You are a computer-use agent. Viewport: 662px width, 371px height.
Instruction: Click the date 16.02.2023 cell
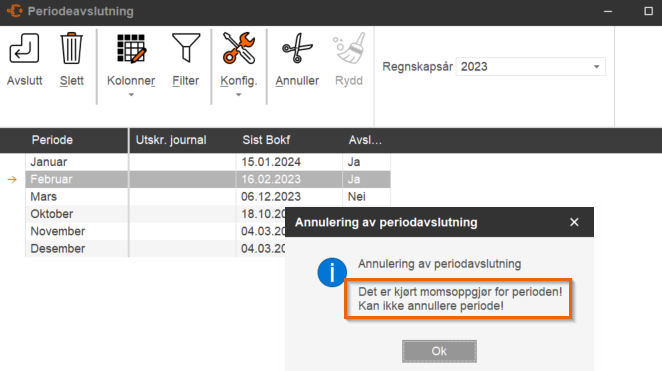pyautogui.click(x=289, y=179)
